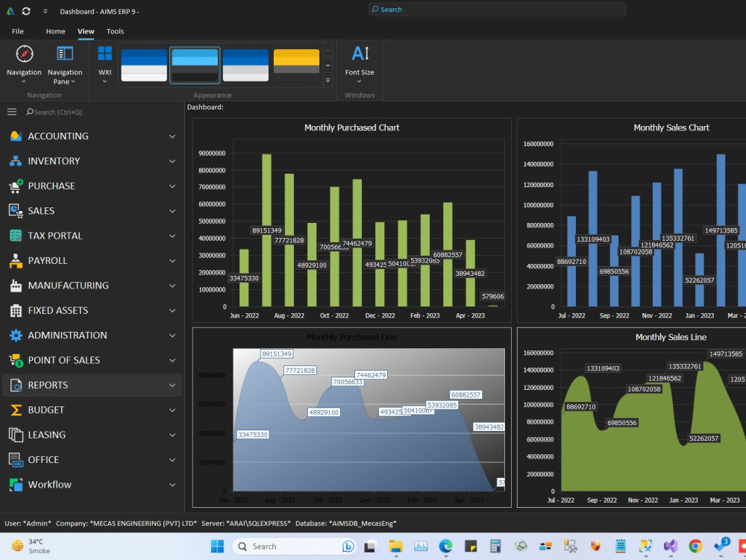Open Microsoft Edge from taskbar

446,547
